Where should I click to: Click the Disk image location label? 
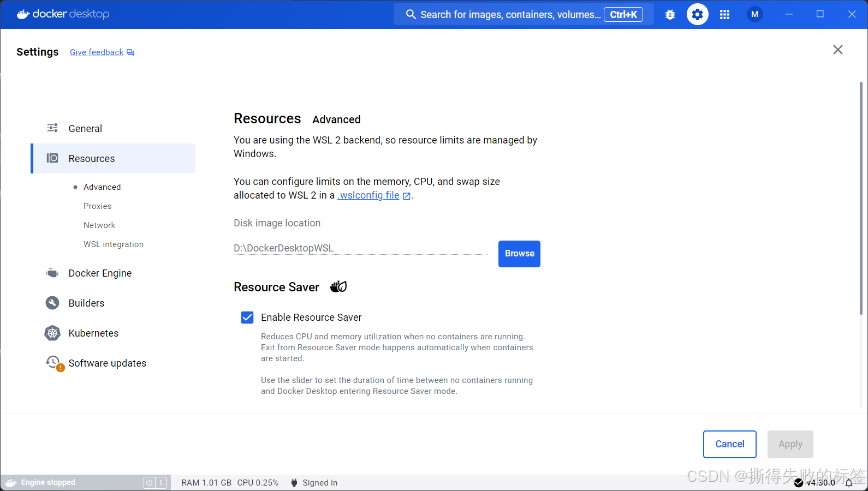(277, 223)
